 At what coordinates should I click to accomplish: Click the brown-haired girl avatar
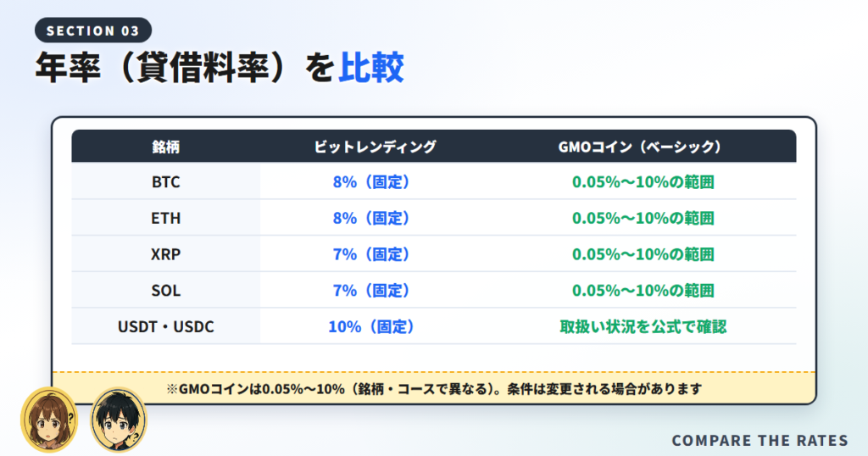tap(49, 420)
